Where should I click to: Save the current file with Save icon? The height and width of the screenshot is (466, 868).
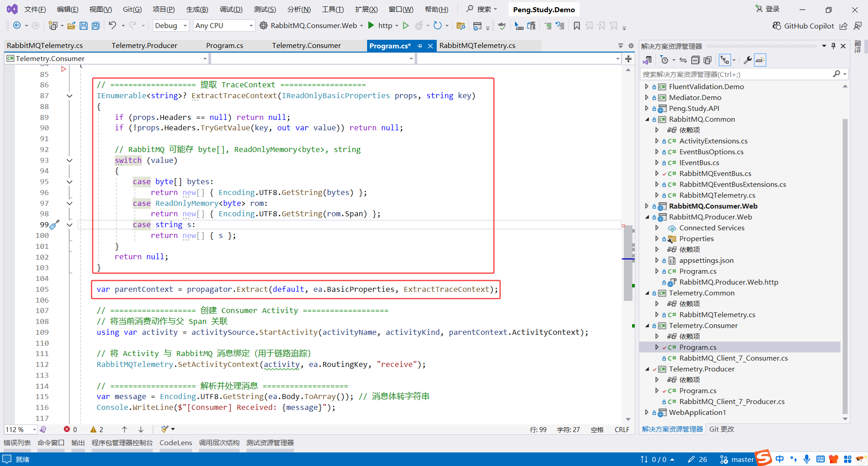point(84,26)
